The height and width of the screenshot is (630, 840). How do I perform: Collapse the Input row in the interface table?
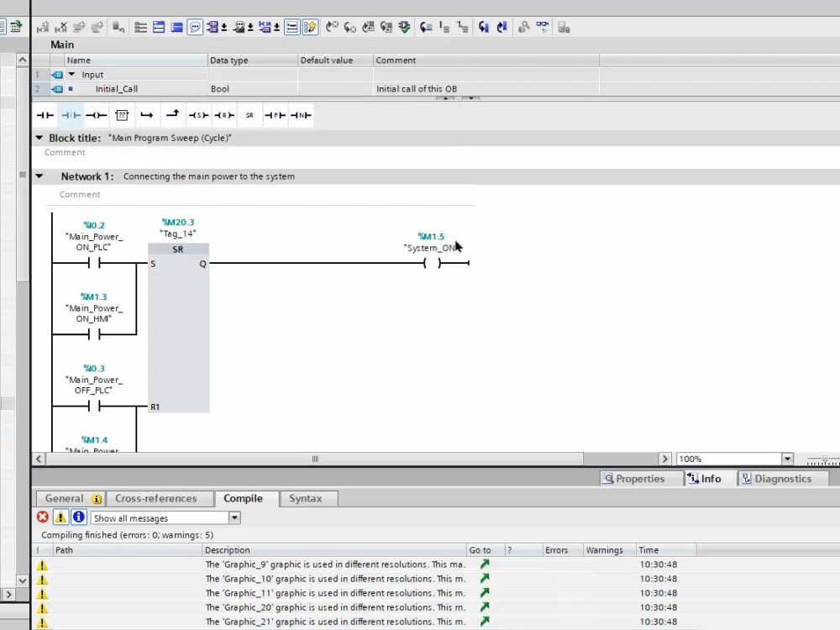click(72, 74)
